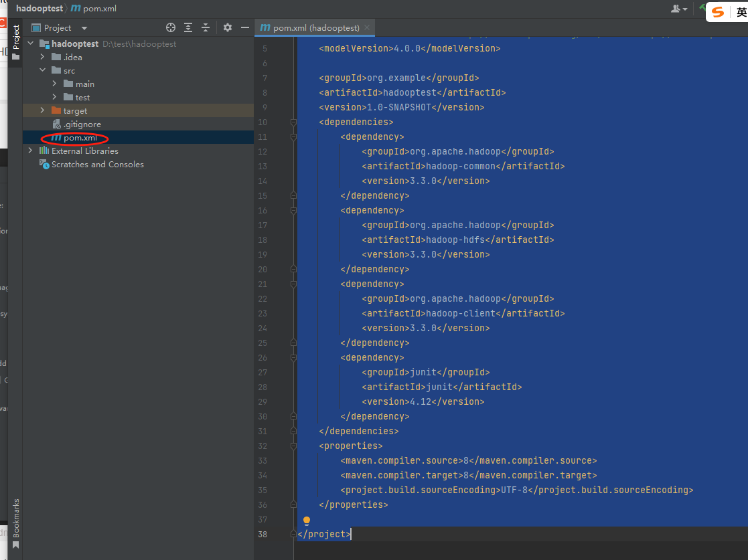Select the External Libraries row
748x560 pixels.
pyautogui.click(x=139, y=151)
